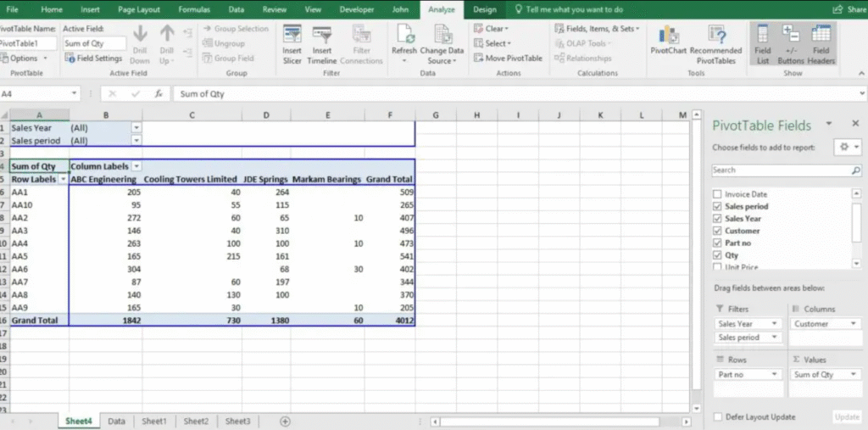Click the Drill Up arrow icon
This screenshot has height=430, width=868.
pyautogui.click(x=167, y=34)
